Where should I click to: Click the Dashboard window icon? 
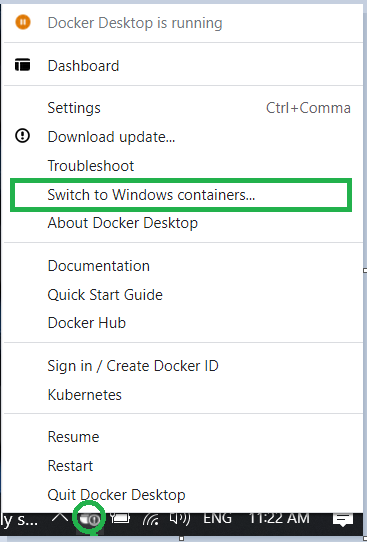coord(22,65)
